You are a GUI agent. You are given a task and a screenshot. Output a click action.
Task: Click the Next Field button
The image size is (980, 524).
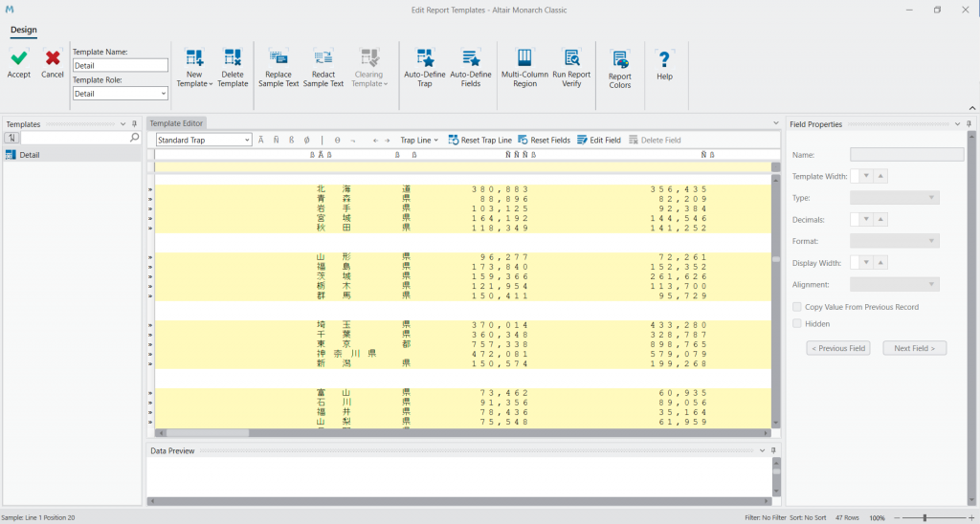coord(914,348)
